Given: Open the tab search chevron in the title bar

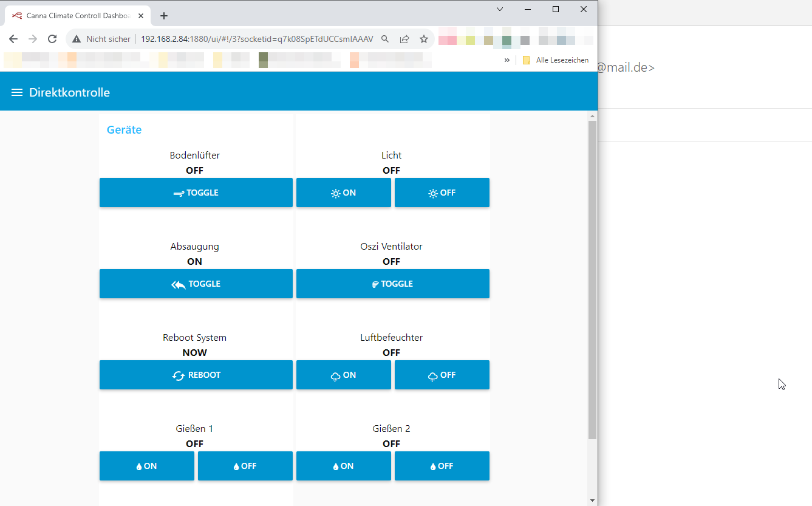Looking at the screenshot, I should [500, 9].
